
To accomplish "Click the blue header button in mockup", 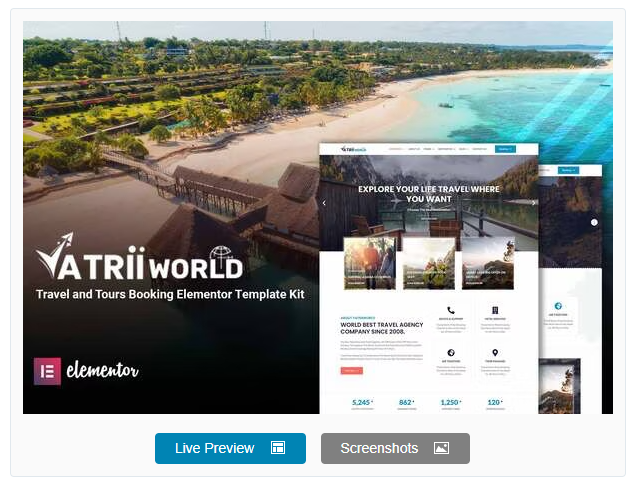I will (505, 149).
